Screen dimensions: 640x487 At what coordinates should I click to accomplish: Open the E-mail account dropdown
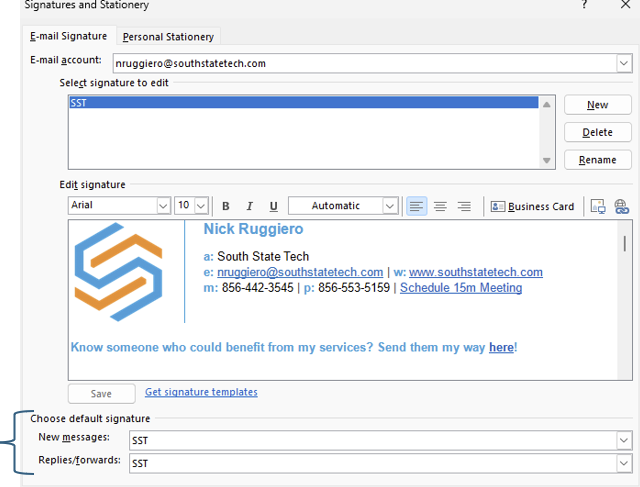[x=624, y=63]
